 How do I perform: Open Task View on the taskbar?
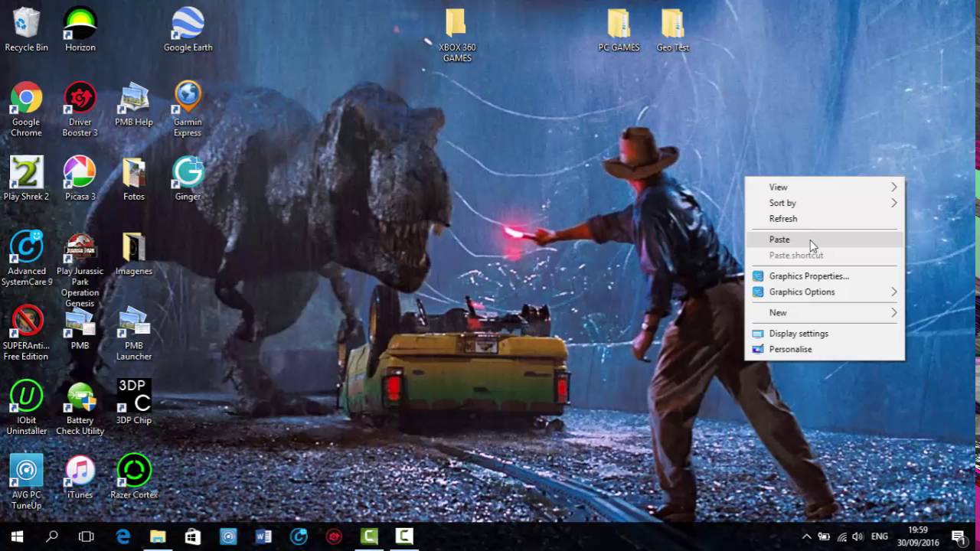tap(87, 536)
